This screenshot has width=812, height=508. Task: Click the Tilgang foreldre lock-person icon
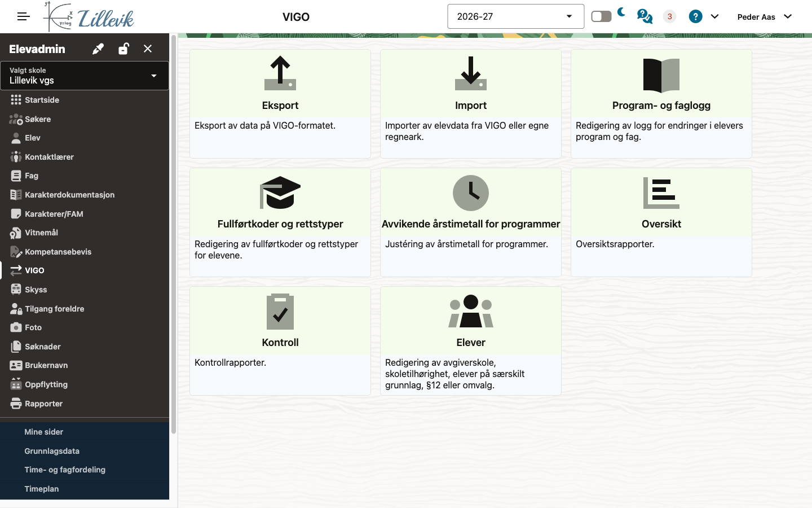pos(16,309)
